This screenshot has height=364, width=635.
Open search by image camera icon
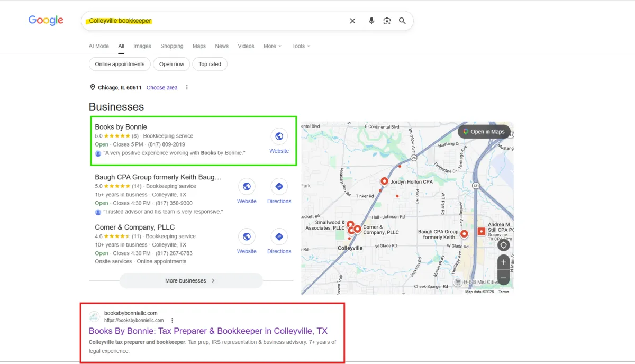387,21
